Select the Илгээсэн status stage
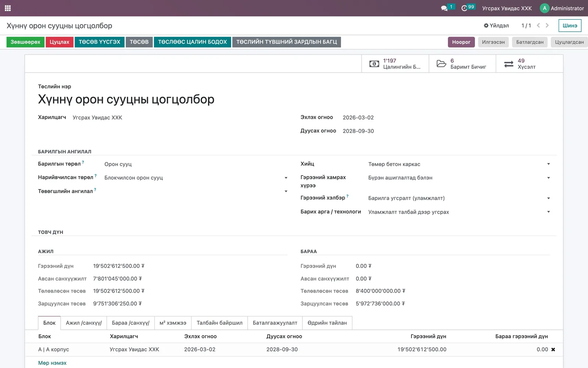Image resolution: width=588 pixels, height=368 pixels. [x=493, y=42]
